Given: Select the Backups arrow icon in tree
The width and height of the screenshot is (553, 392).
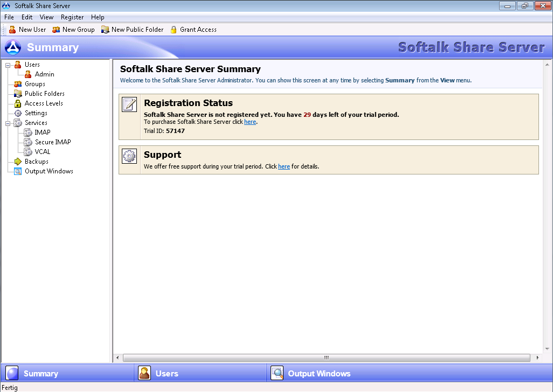Looking at the screenshot, I should 18,162.
